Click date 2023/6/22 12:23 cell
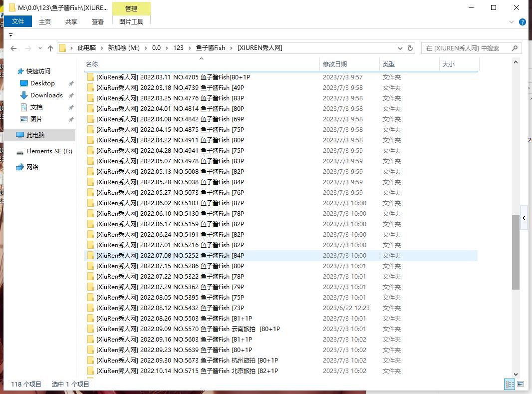This screenshot has height=394, width=532. pyautogui.click(x=346, y=308)
